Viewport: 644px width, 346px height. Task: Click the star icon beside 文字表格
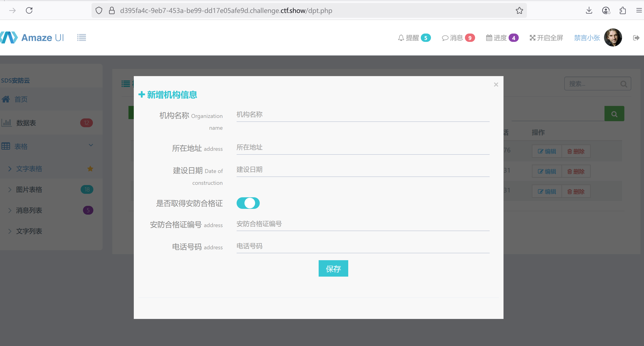click(90, 168)
